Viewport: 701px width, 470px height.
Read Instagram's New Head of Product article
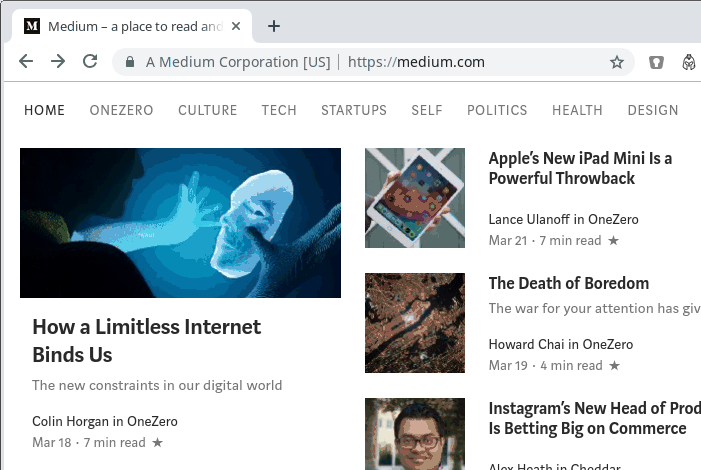pos(594,418)
